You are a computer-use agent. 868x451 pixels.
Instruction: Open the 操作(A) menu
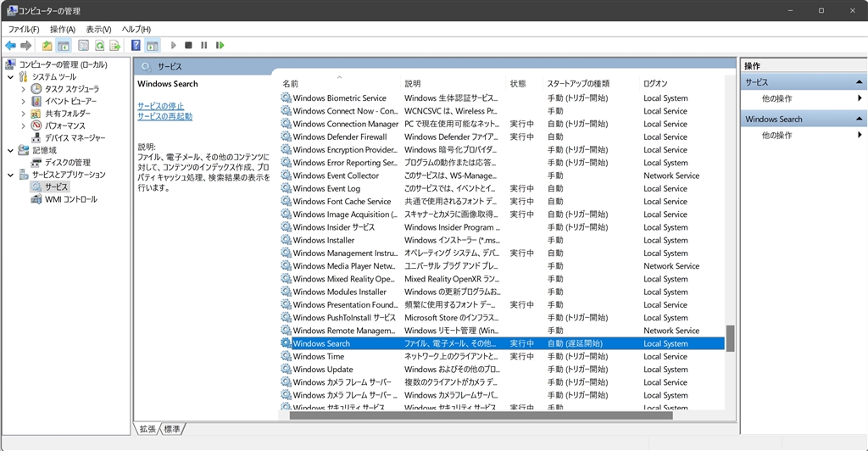point(63,30)
